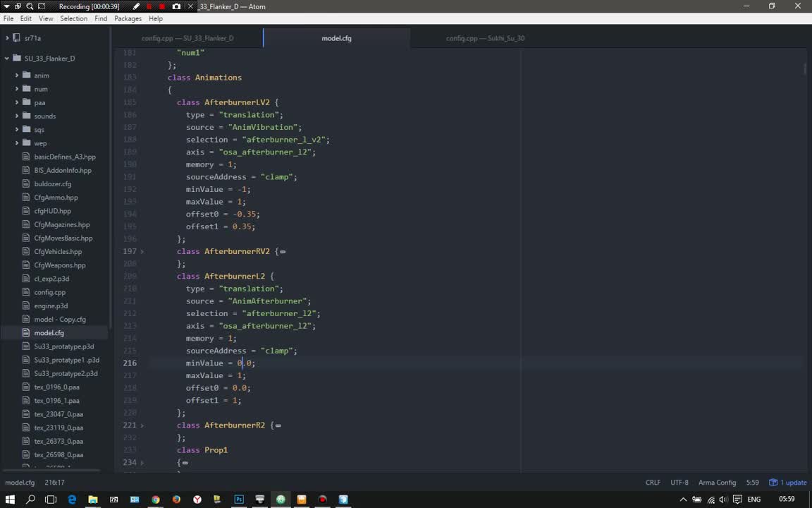Click the Arma Config grammar selector

pyautogui.click(x=717, y=483)
